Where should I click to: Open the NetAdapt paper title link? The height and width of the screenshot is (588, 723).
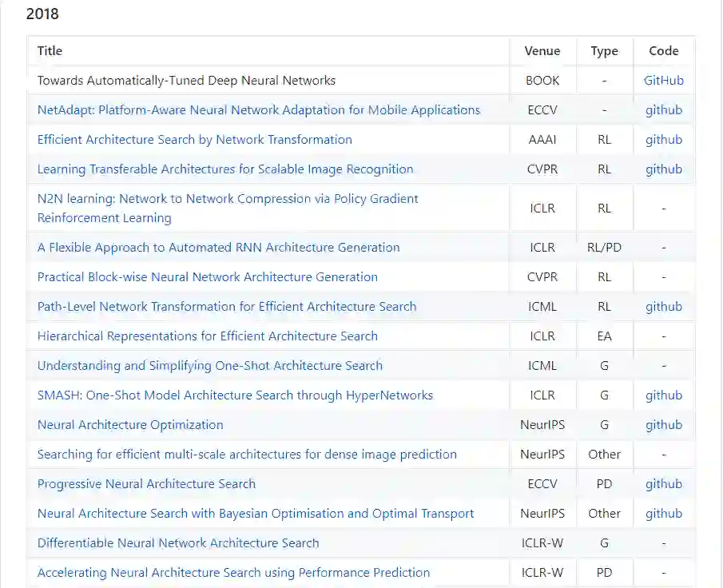tap(259, 110)
